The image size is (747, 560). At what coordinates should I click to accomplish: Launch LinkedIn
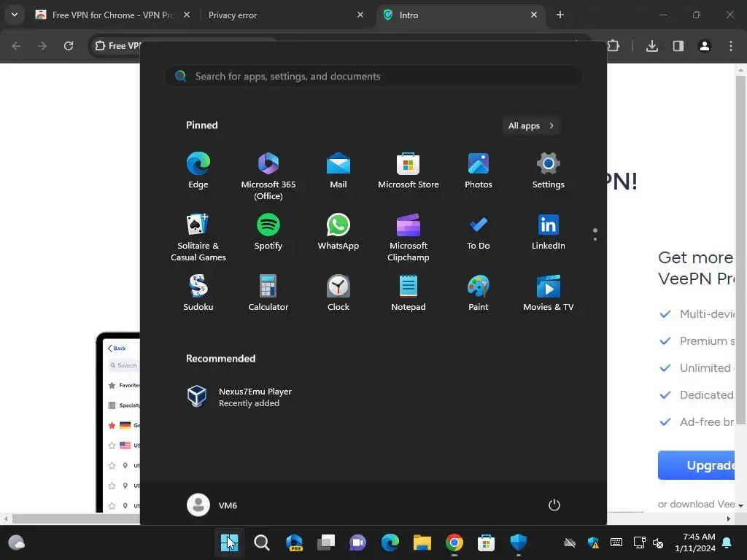[549, 232]
